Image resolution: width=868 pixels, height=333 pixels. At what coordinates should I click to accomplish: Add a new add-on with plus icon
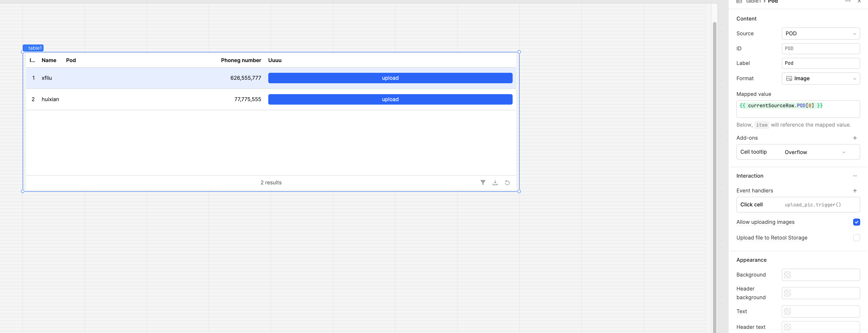(x=854, y=138)
